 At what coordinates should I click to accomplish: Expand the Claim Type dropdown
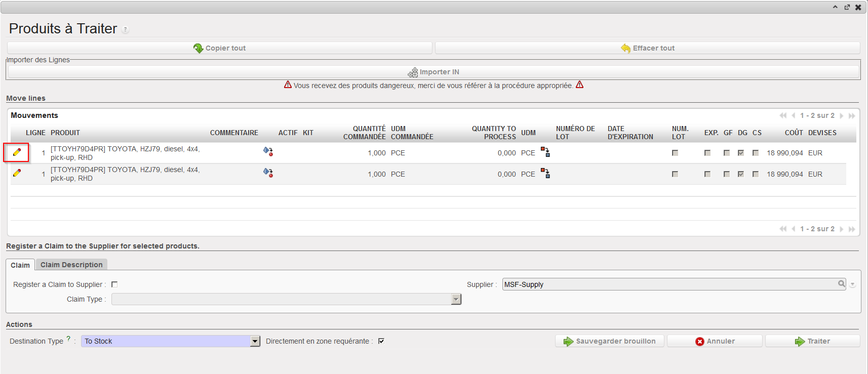[456, 300]
